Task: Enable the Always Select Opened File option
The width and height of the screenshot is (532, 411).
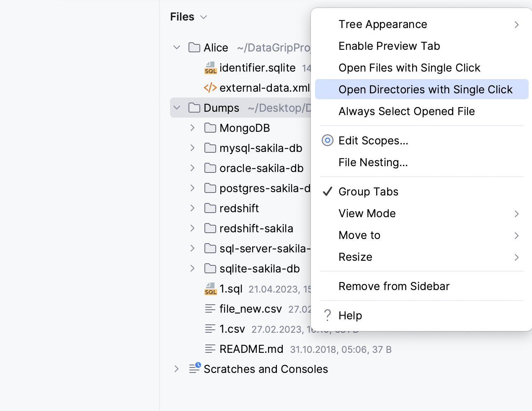Action: coord(406,111)
